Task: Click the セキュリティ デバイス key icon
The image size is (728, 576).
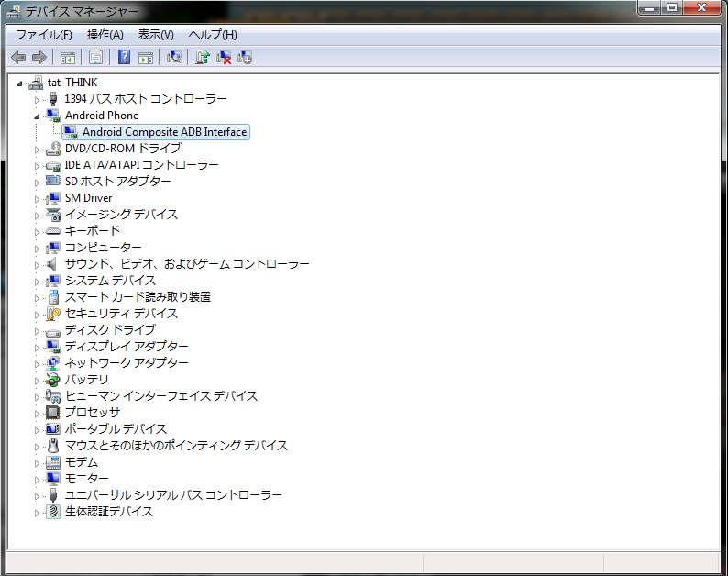Action: [53, 314]
